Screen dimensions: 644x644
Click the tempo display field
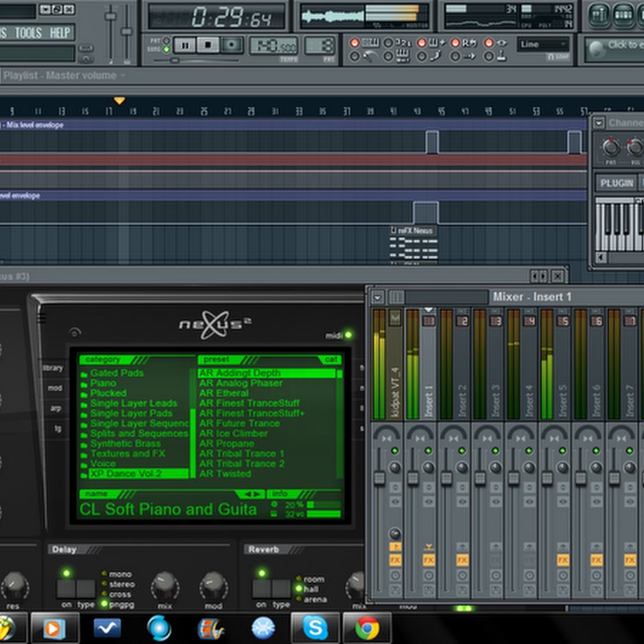273,46
